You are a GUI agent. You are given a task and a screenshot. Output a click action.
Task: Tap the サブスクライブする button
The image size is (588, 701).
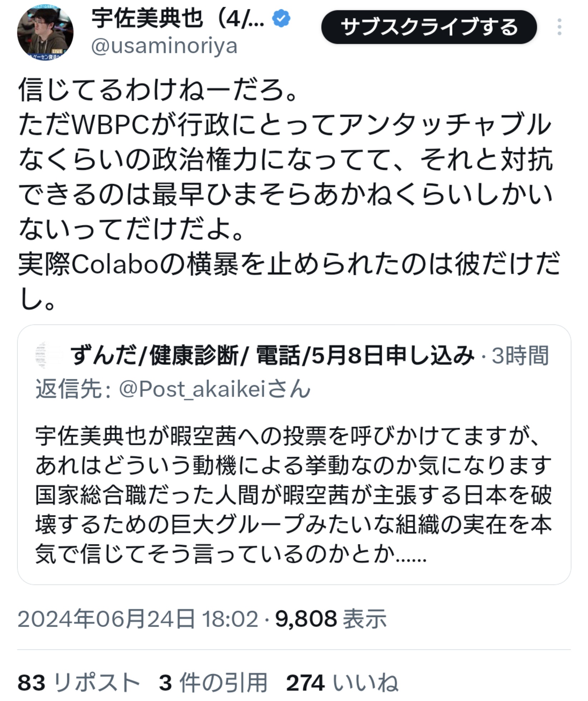pos(429,27)
